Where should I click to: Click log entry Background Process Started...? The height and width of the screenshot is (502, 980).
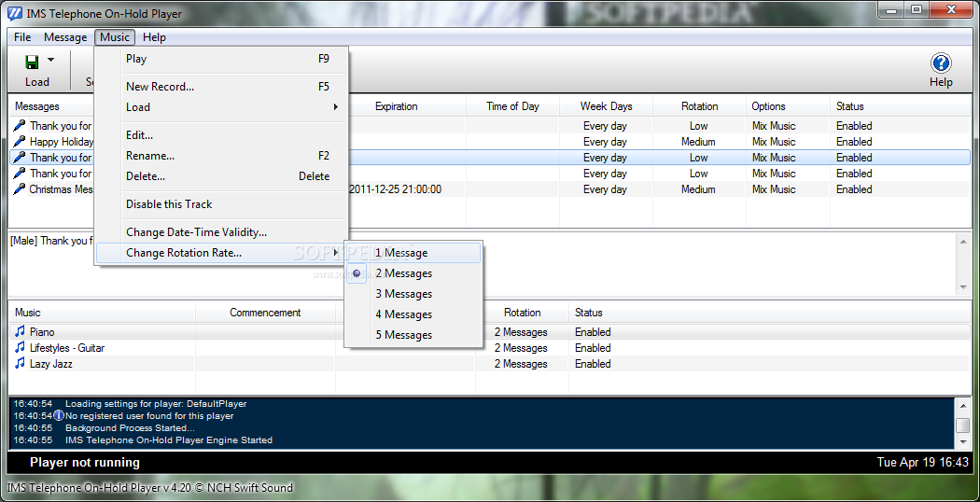point(130,428)
